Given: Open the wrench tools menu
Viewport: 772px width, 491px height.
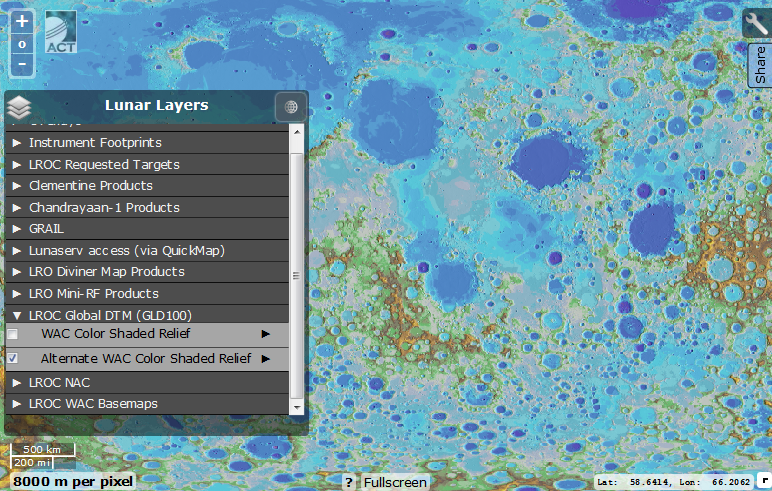Looking at the screenshot, I should 756,24.
